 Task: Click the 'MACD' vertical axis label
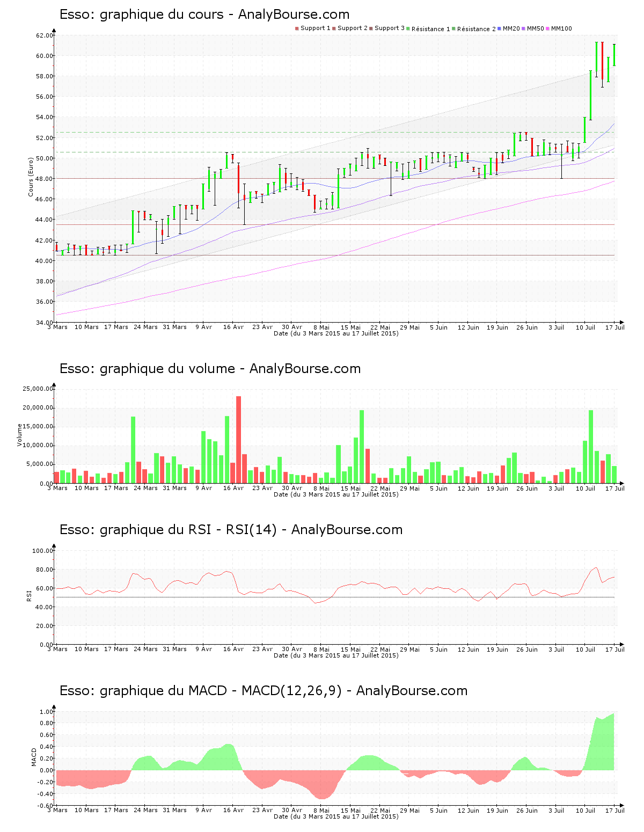pyautogui.click(x=34, y=757)
